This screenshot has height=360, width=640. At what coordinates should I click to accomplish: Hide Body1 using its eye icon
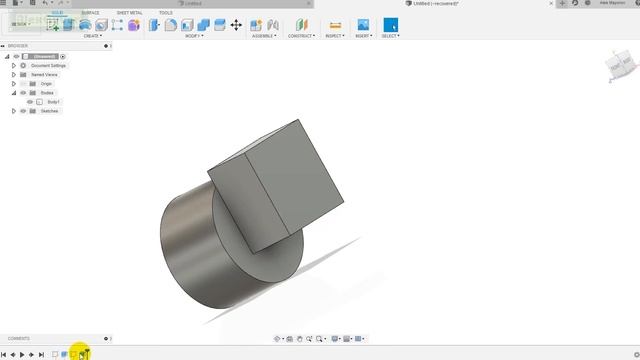[x=30, y=102]
